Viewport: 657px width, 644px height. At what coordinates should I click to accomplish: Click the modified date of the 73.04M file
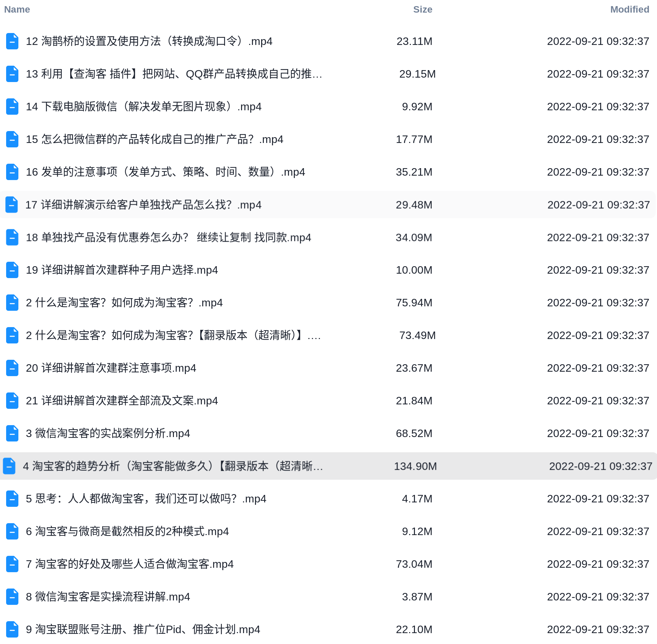[x=598, y=564]
